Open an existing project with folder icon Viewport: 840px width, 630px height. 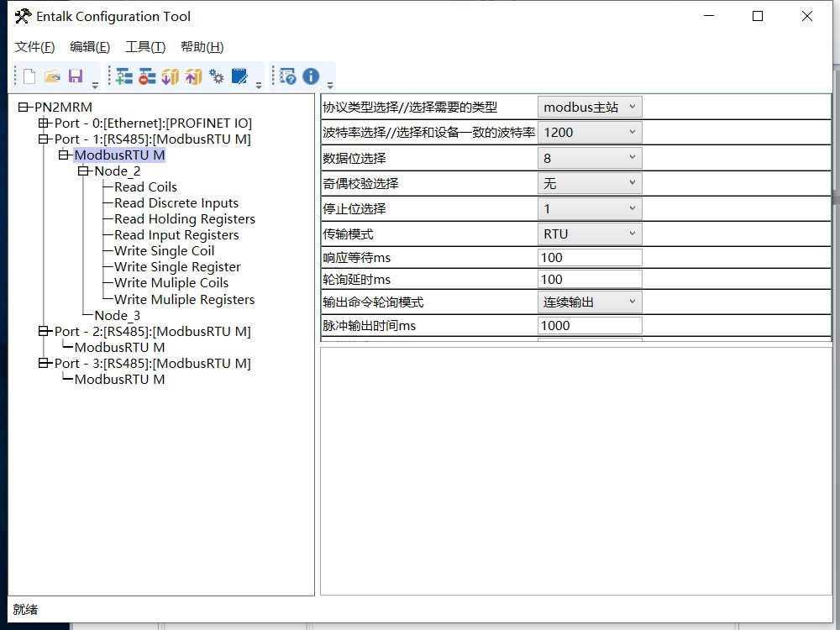[52, 76]
